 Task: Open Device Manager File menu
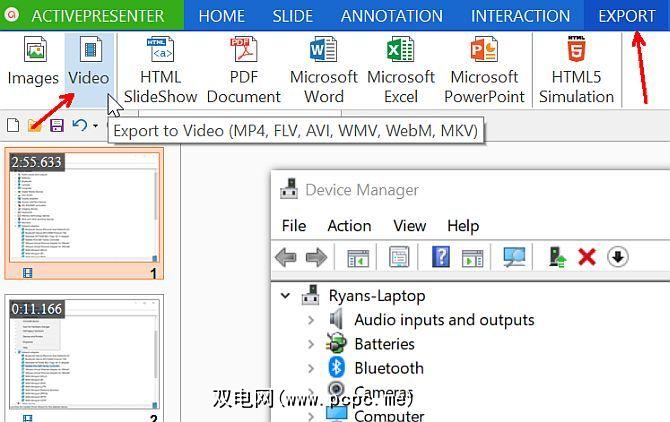[x=294, y=226]
